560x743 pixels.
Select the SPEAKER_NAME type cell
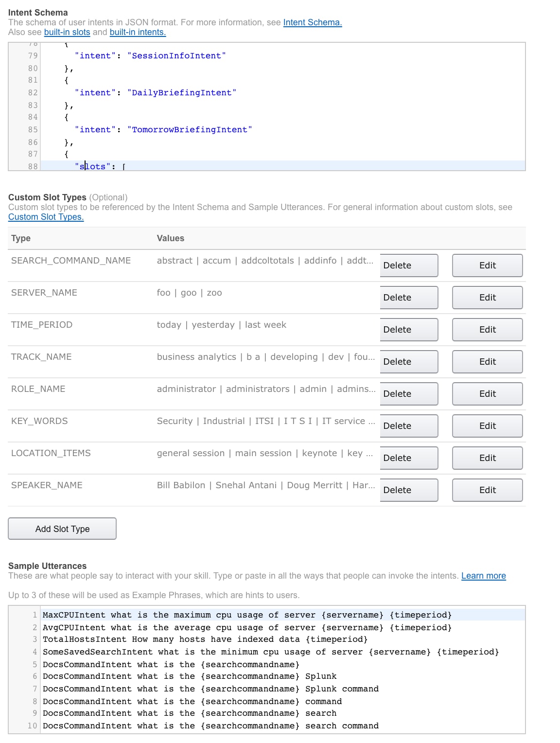click(x=47, y=485)
